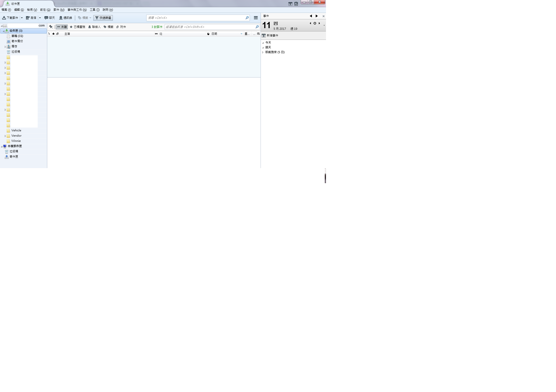This screenshot has height=392, width=556.
Task: Open the 下載郵件 dropdown arrow
Action: pyautogui.click(x=22, y=18)
